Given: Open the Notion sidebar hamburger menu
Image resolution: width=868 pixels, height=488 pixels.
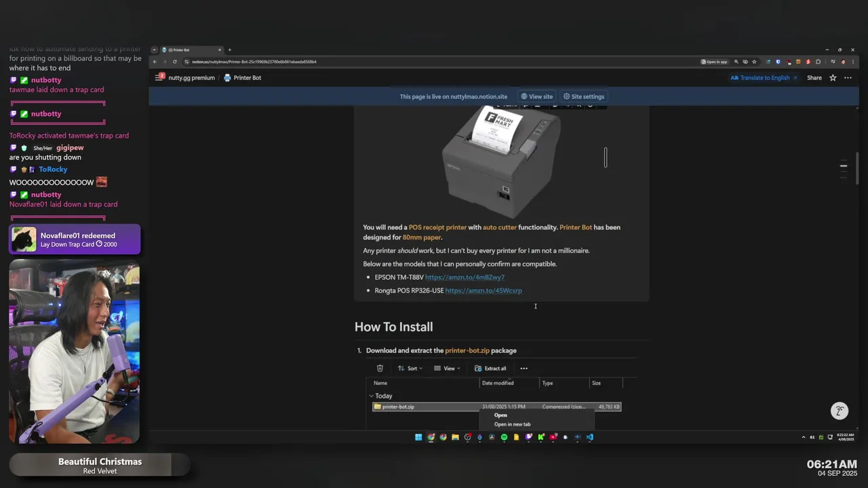Looking at the screenshot, I should [159, 77].
